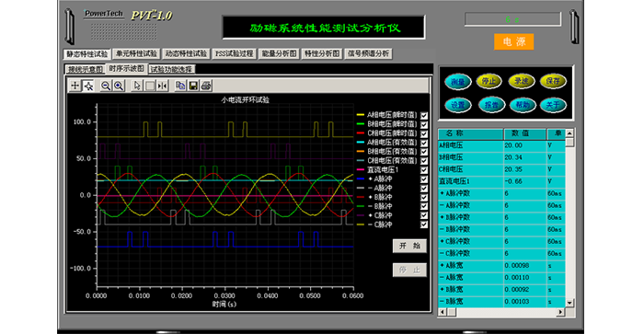Save the chart using floppy disk icon
Image resolution: width=644 pixels, height=334 pixels.
tap(193, 86)
